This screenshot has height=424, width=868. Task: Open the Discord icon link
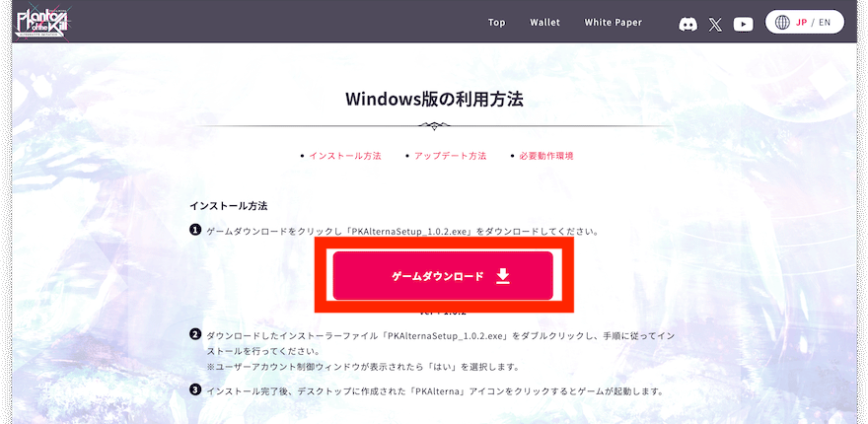[688, 24]
